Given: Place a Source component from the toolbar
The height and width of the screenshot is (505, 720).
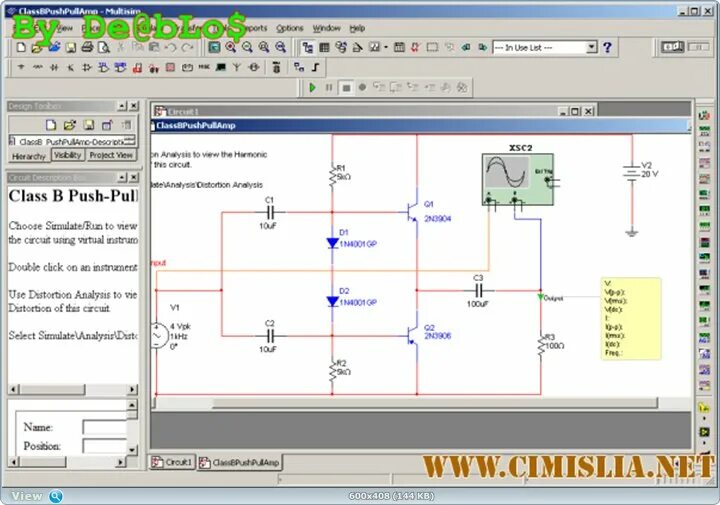Looking at the screenshot, I should (21, 67).
